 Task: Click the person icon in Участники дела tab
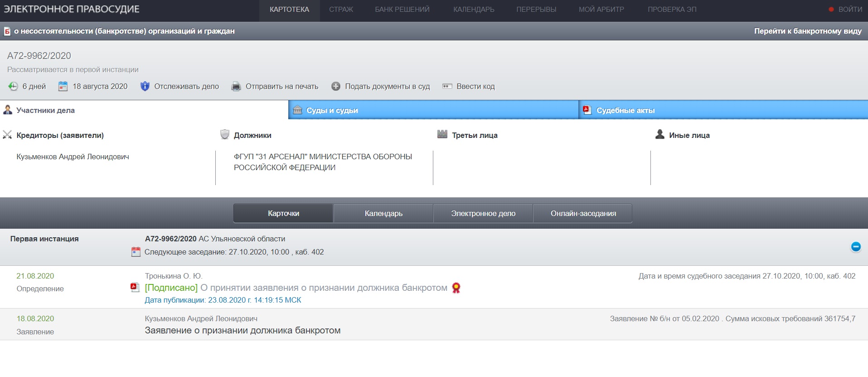[x=7, y=110]
